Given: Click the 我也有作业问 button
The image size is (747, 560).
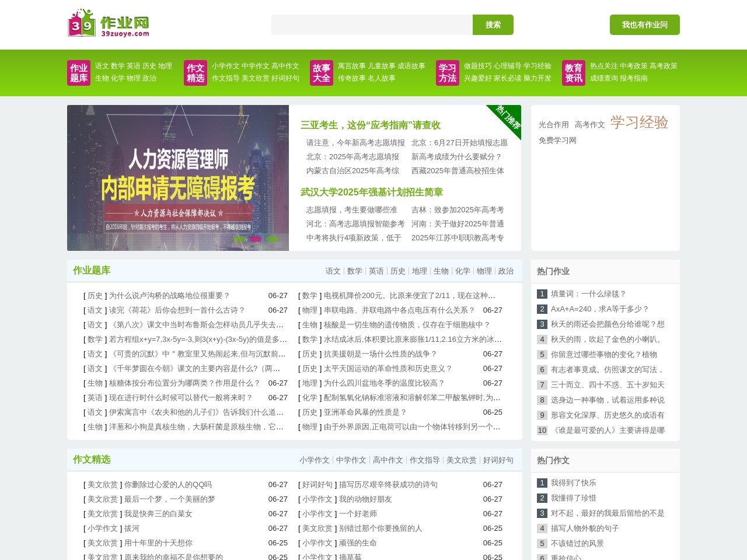Looking at the screenshot, I should [x=645, y=24].
